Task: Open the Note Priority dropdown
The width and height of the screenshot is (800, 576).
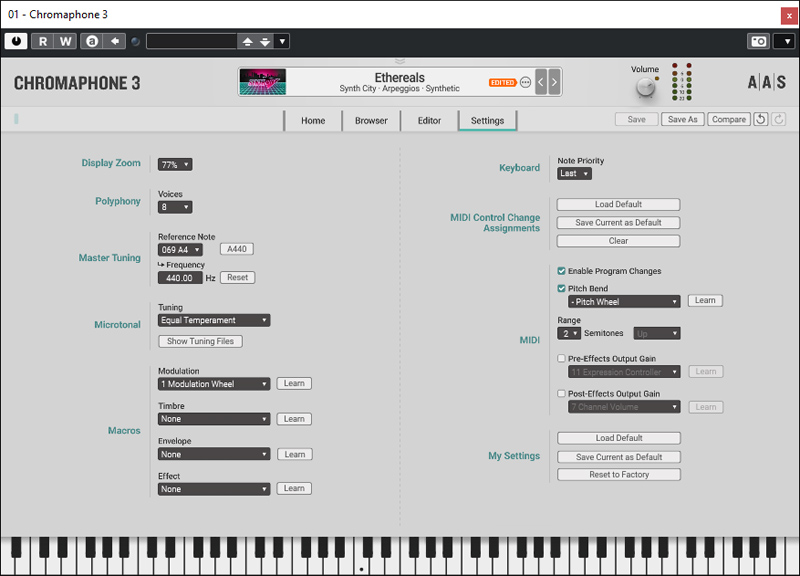Action: click(x=574, y=174)
